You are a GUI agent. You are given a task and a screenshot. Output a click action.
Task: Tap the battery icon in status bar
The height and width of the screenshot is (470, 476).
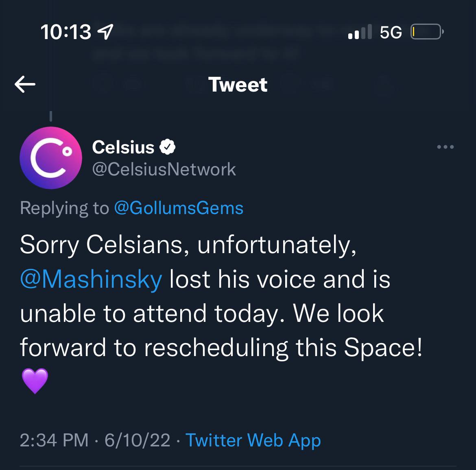[x=427, y=32]
